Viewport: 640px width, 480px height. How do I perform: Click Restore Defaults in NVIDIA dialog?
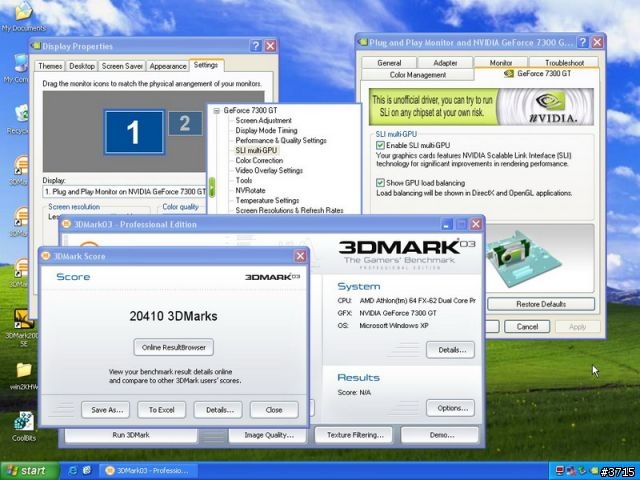(541, 304)
